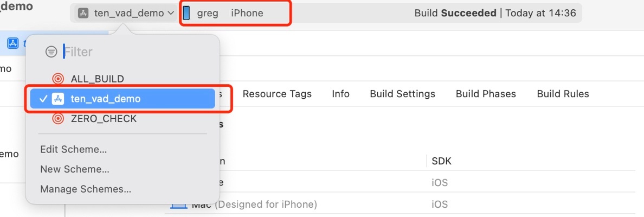Switch to the Build Phases tab
This screenshot has width=644, height=217.
[486, 94]
